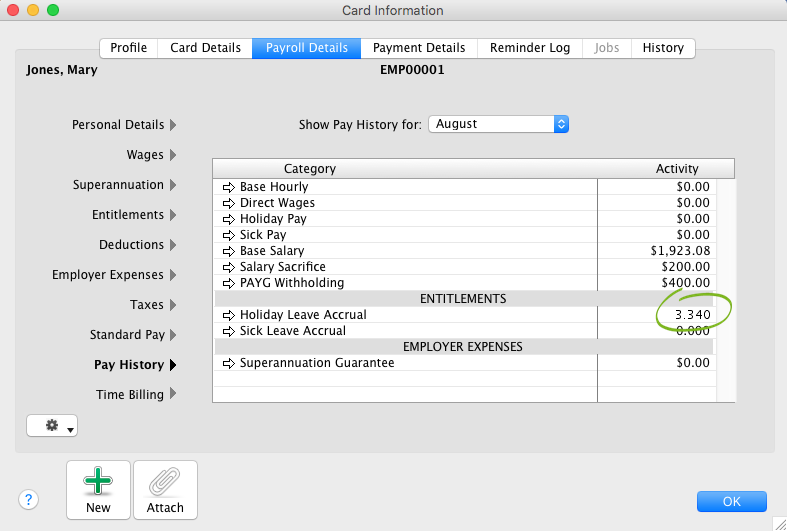Click the arrow next to PAYG Withholding
The width and height of the screenshot is (787, 531).
click(x=228, y=283)
